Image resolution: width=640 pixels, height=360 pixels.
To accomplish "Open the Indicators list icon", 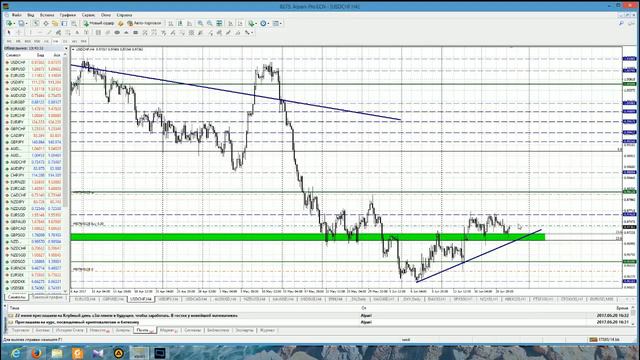I will pos(251,23).
